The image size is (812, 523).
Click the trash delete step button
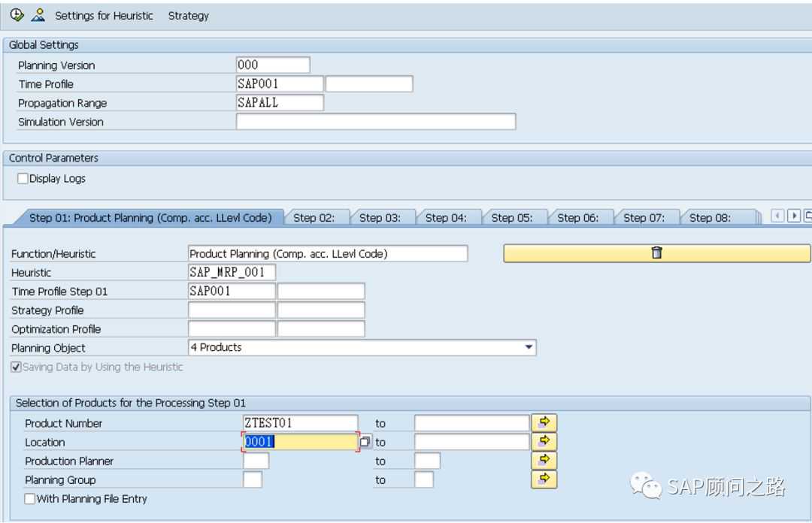pos(656,254)
